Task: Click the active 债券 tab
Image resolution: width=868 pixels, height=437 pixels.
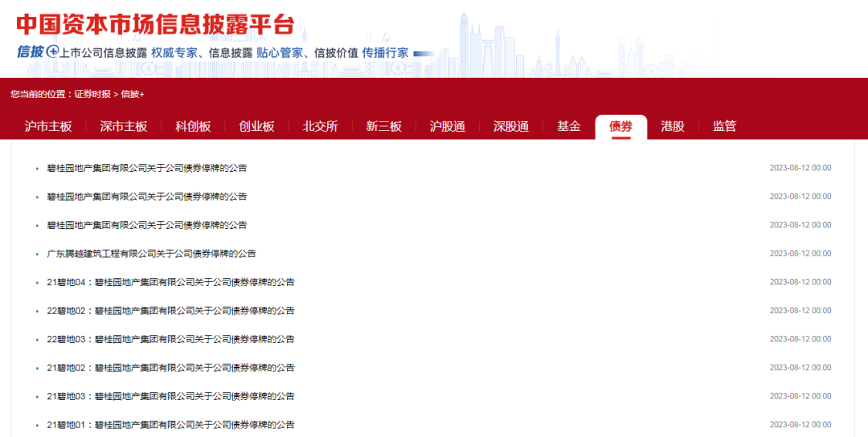Action: tap(620, 127)
